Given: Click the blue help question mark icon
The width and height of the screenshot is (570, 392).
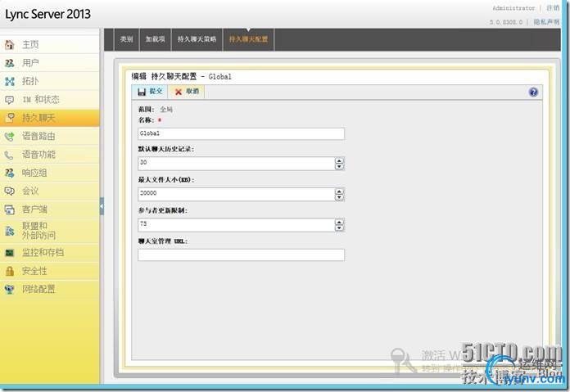Looking at the screenshot, I should (533, 92).
